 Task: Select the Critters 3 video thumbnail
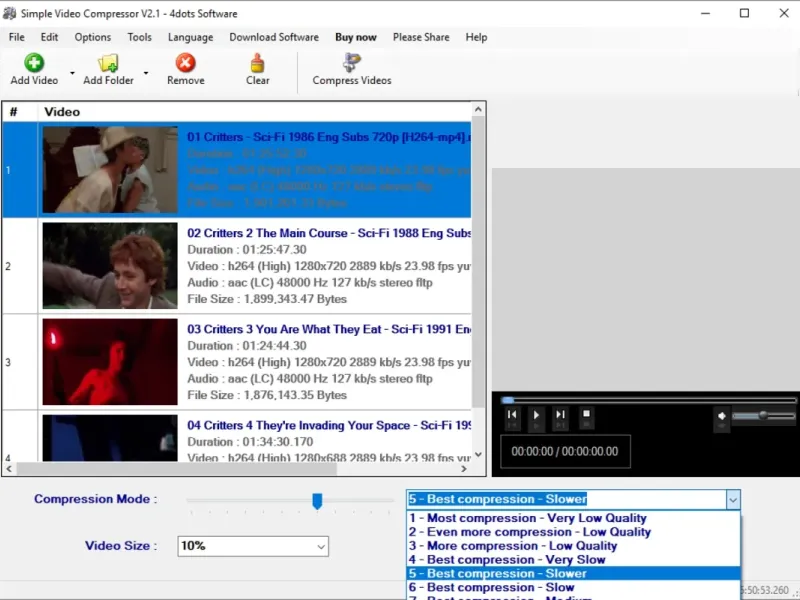110,362
